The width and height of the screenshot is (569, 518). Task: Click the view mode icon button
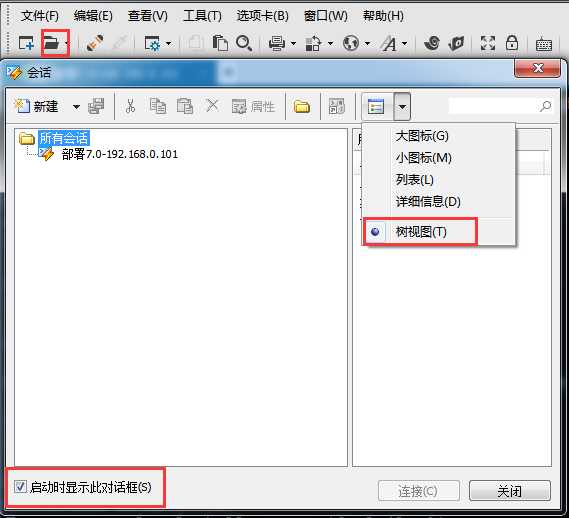pyautogui.click(x=376, y=107)
